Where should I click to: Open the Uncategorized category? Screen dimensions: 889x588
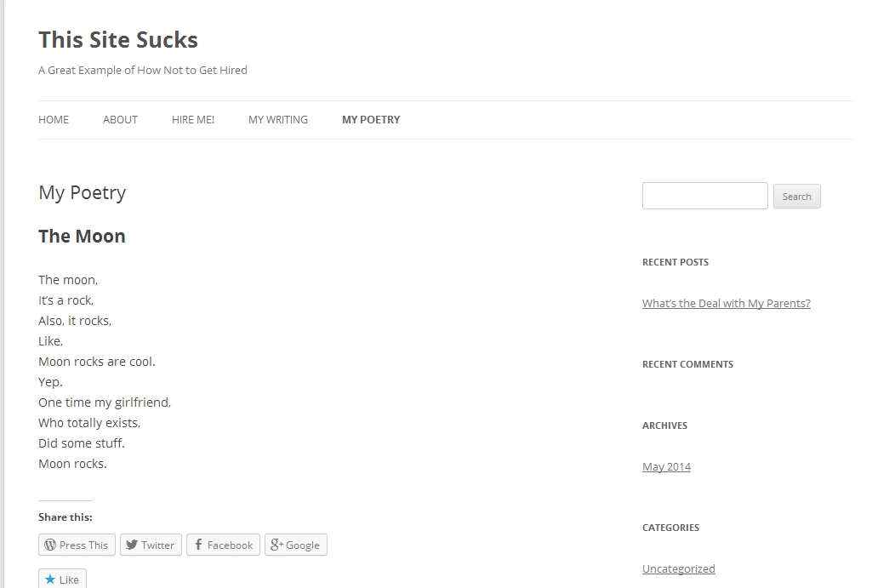(679, 568)
